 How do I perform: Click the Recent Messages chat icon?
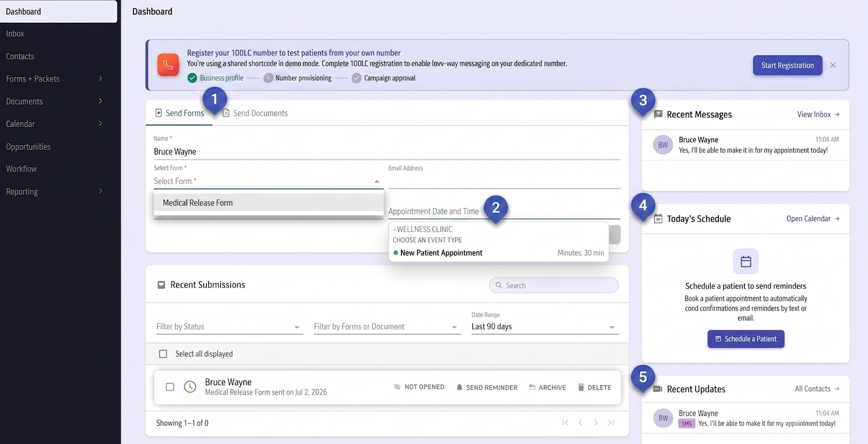pos(658,114)
